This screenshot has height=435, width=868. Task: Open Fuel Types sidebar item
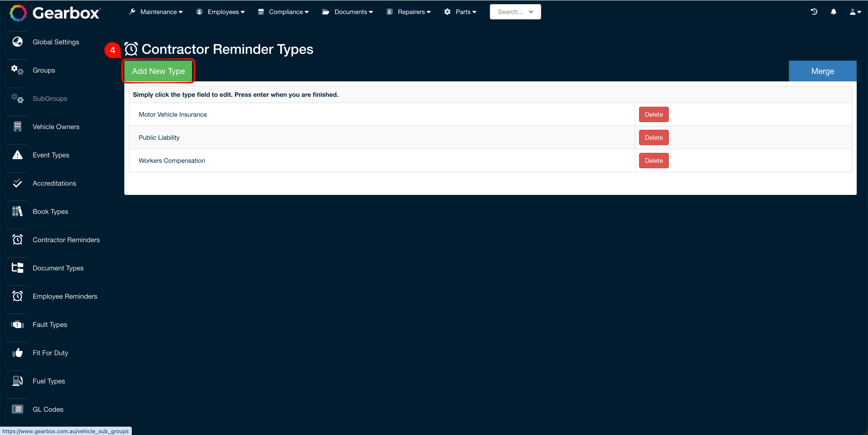(49, 381)
